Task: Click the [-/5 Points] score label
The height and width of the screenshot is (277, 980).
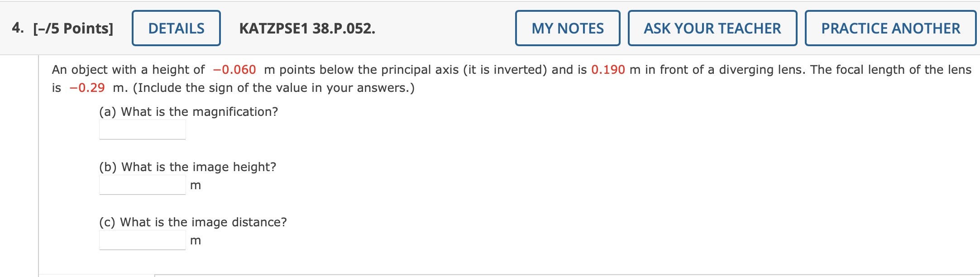Action: pos(72,28)
